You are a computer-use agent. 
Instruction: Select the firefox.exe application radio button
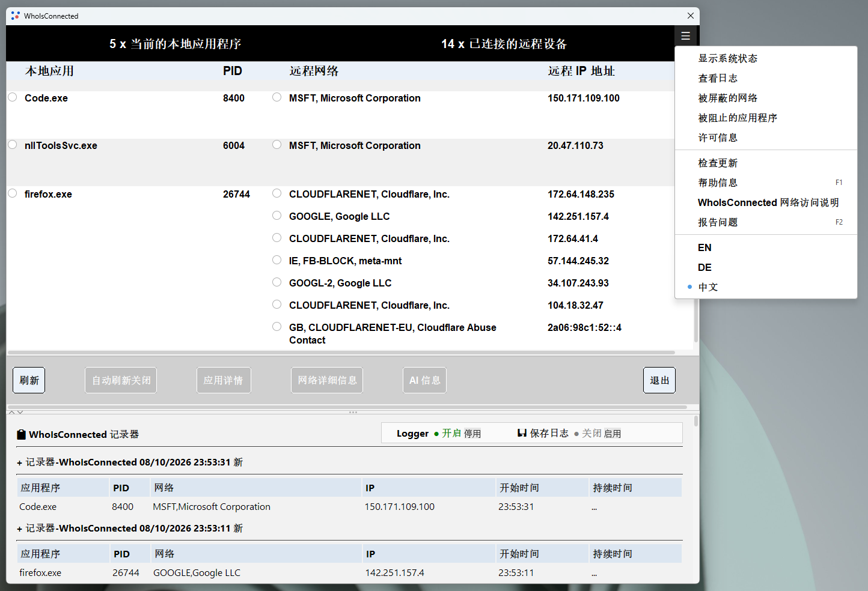[x=12, y=193]
